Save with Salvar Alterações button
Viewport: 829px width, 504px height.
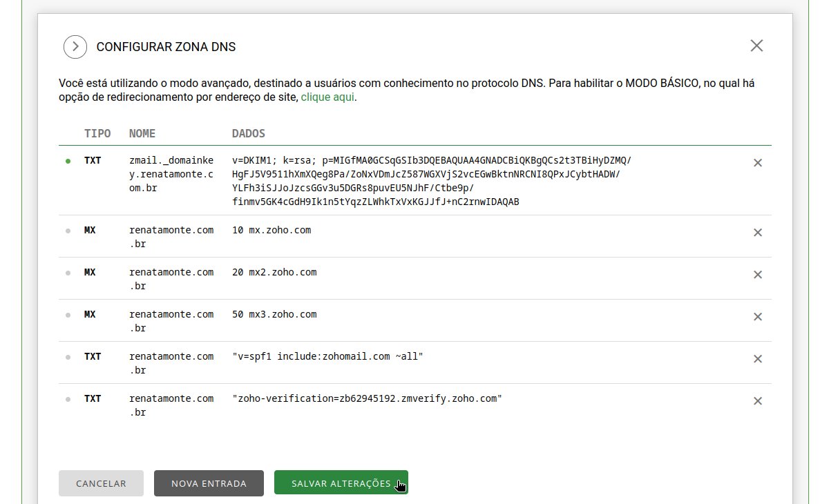(x=341, y=483)
